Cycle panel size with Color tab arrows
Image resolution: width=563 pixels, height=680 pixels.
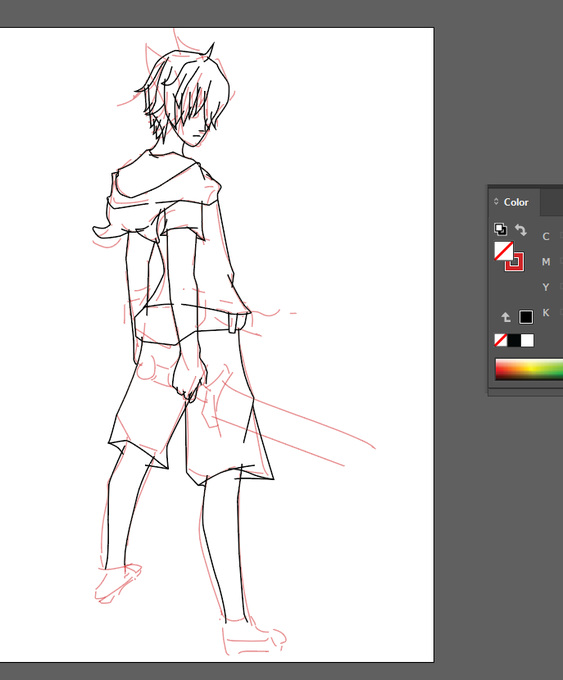496,202
